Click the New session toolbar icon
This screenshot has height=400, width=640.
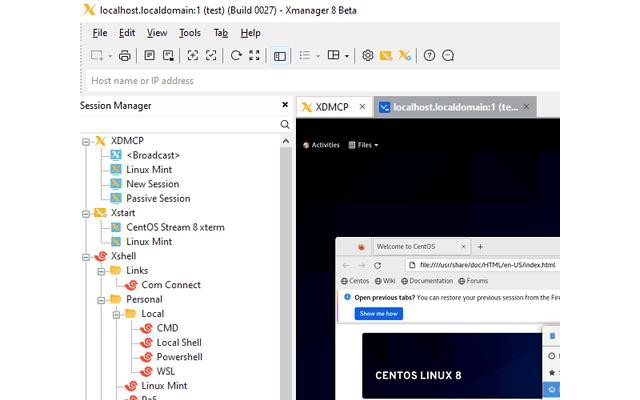(97, 55)
